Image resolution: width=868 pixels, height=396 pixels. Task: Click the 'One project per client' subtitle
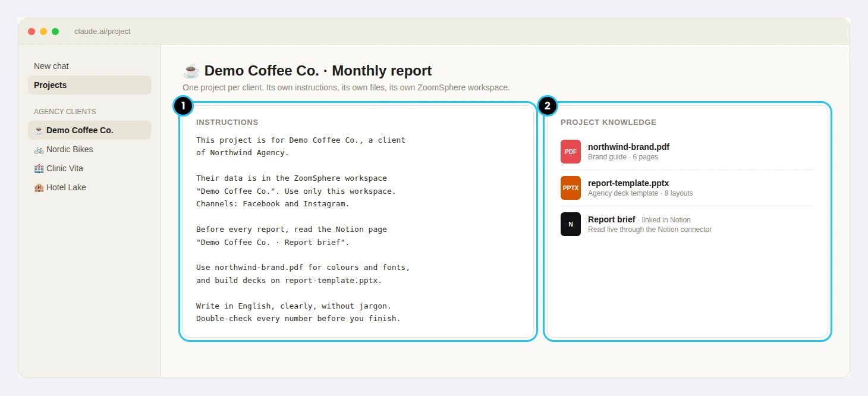tap(346, 87)
